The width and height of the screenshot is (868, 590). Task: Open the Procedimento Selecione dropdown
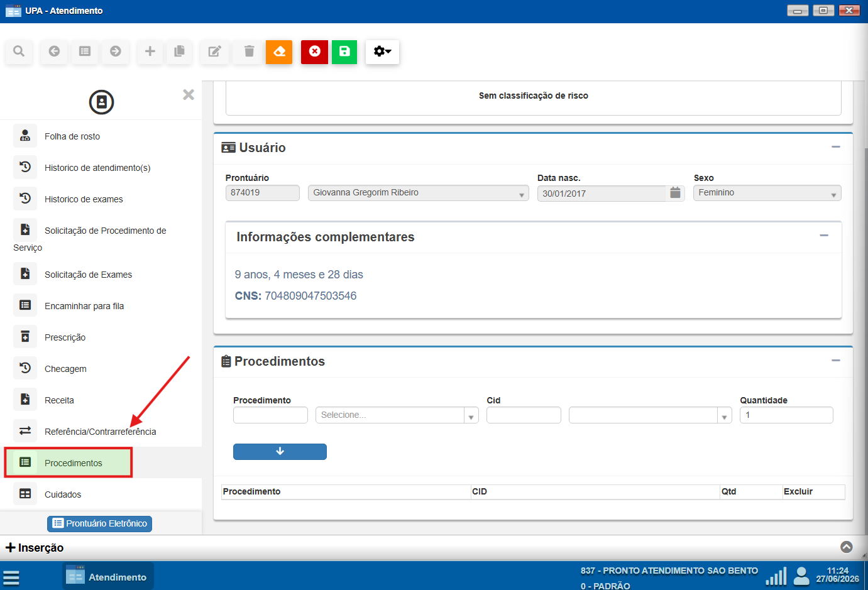click(x=397, y=415)
